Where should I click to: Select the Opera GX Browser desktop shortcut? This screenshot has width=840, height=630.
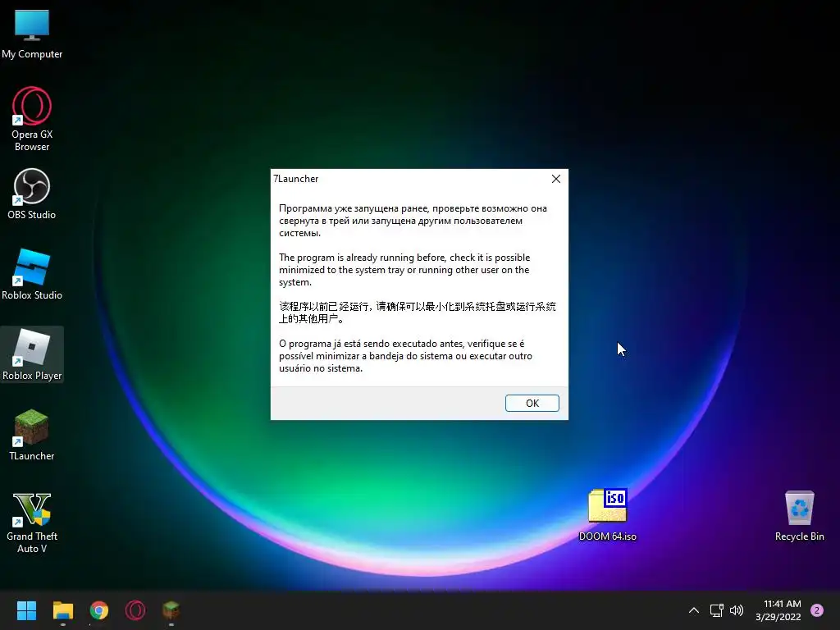(x=32, y=119)
